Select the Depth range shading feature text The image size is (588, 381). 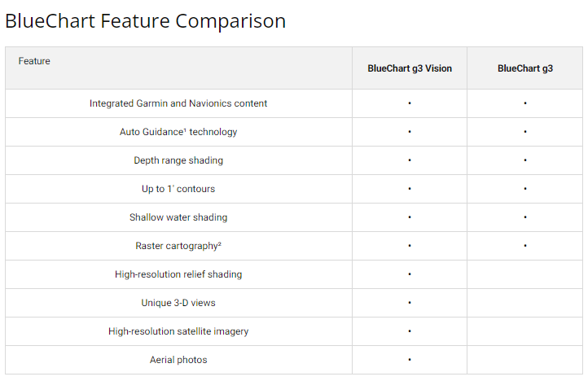point(178,160)
